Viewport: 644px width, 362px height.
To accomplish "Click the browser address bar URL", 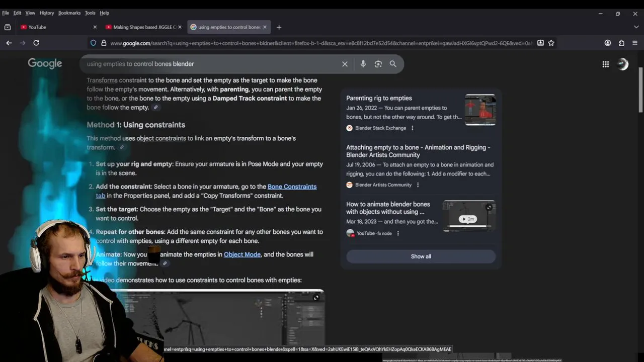I will click(321, 43).
